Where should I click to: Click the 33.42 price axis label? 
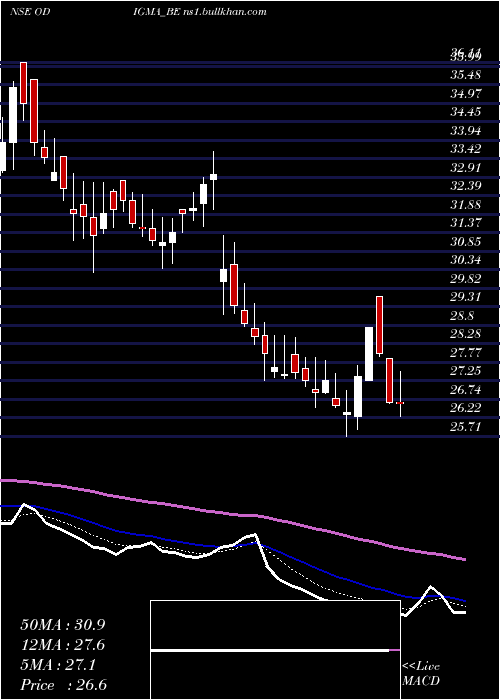tap(465, 149)
